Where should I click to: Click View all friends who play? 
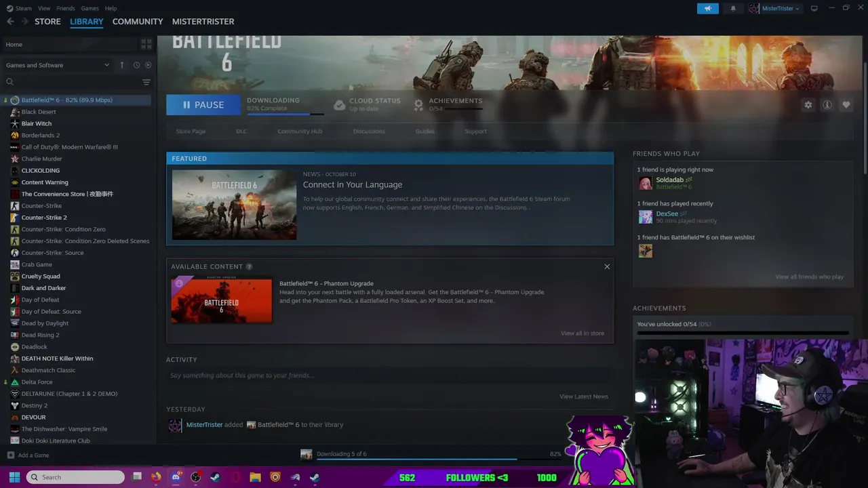tap(810, 277)
